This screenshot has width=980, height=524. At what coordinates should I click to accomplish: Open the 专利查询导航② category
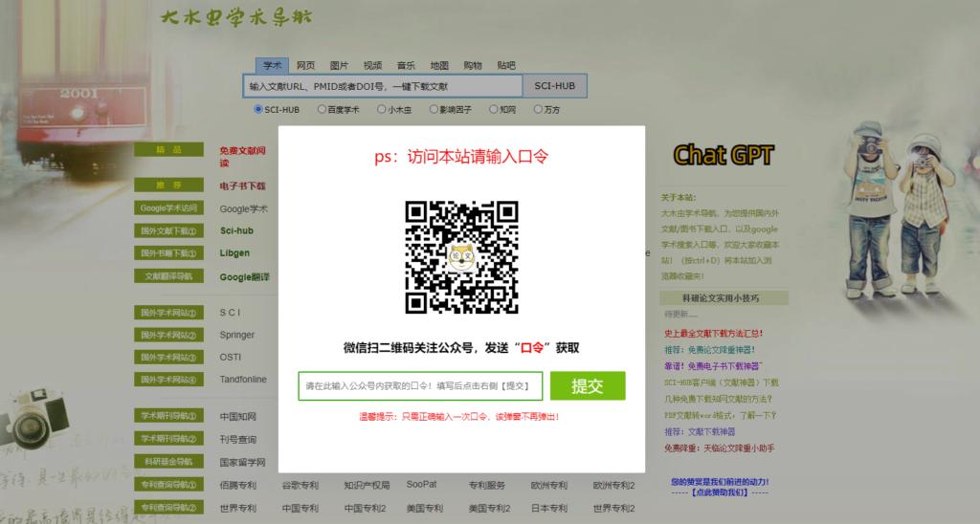pos(168,508)
